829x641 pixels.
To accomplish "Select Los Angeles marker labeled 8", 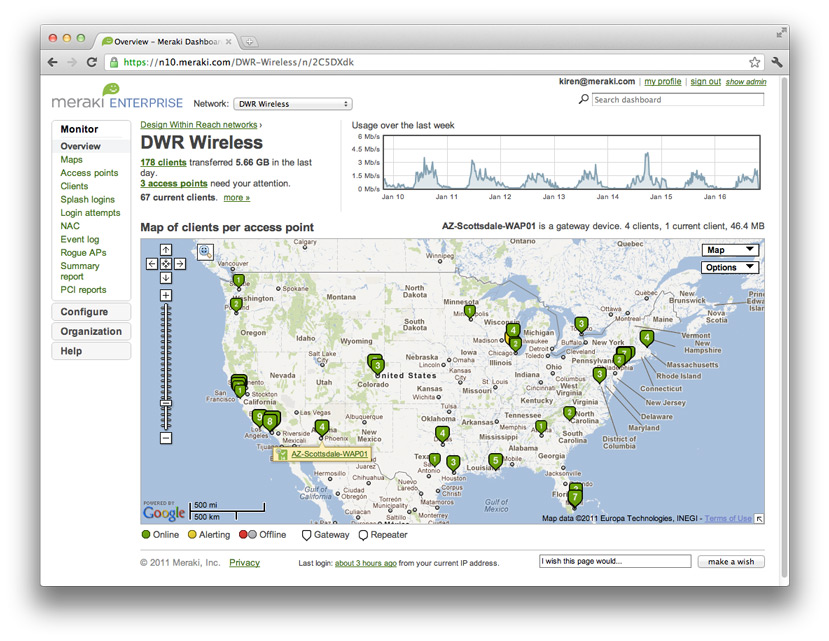I will coord(270,422).
